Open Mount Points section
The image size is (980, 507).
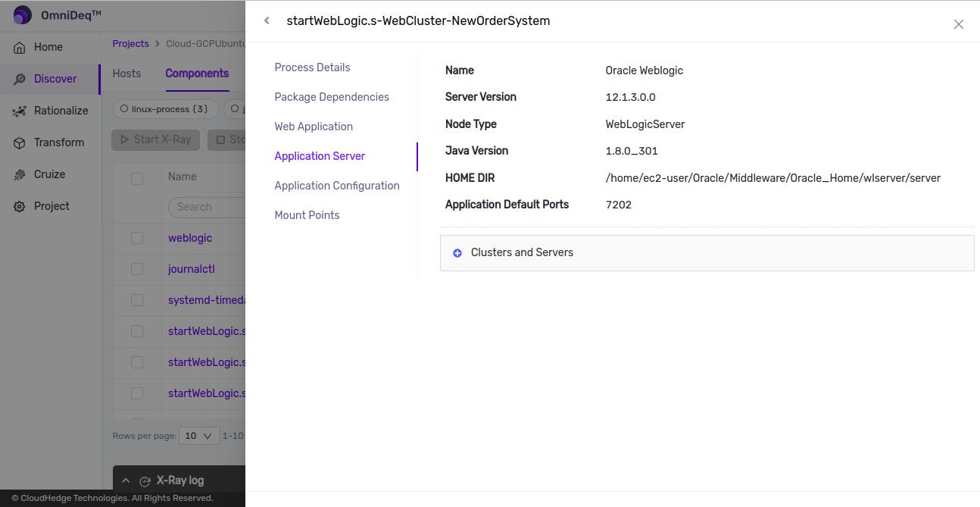pyautogui.click(x=307, y=215)
